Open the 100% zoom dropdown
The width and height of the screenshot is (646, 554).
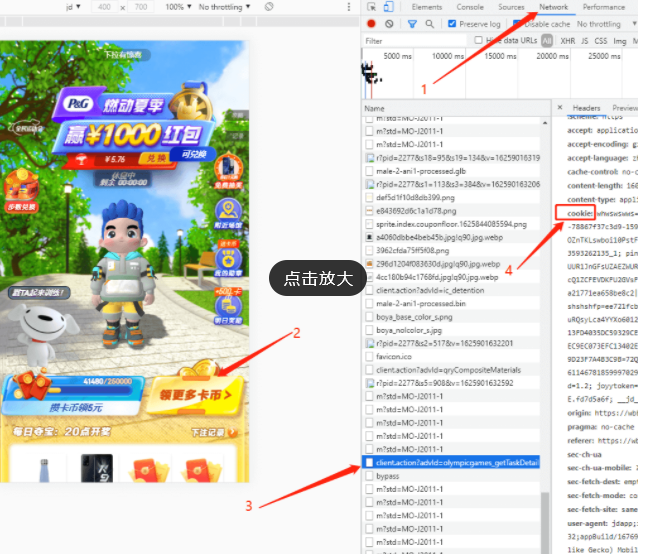pos(178,7)
